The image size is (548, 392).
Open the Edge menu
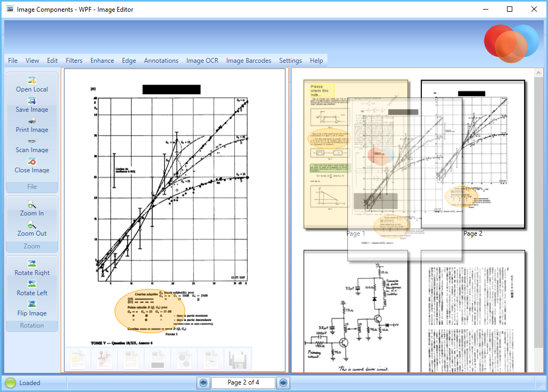(129, 61)
